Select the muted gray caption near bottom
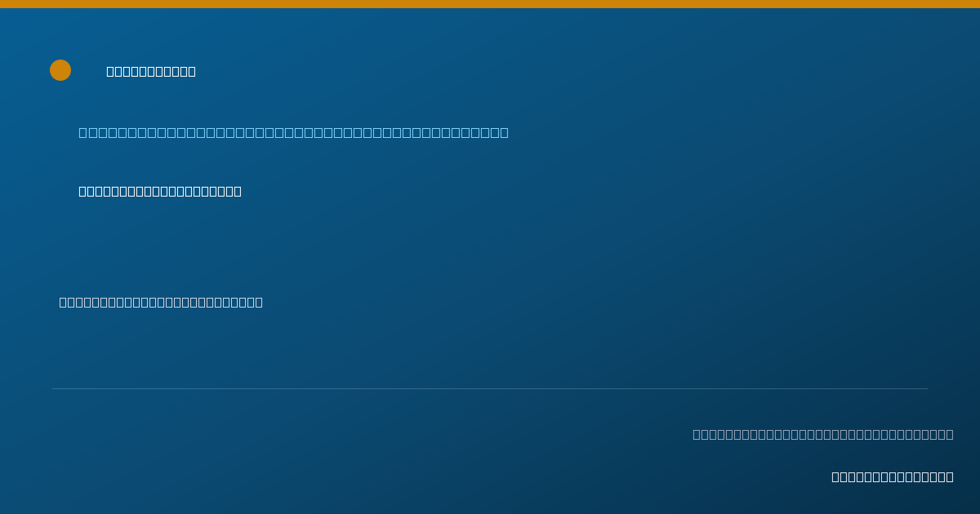 [823, 434]
